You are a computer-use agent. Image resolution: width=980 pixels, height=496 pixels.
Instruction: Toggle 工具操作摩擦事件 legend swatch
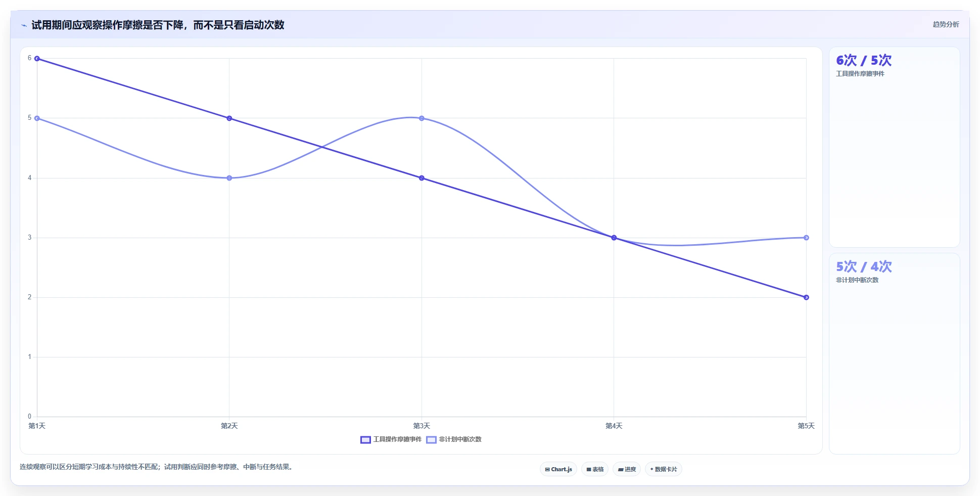click(x=365, y=440)
